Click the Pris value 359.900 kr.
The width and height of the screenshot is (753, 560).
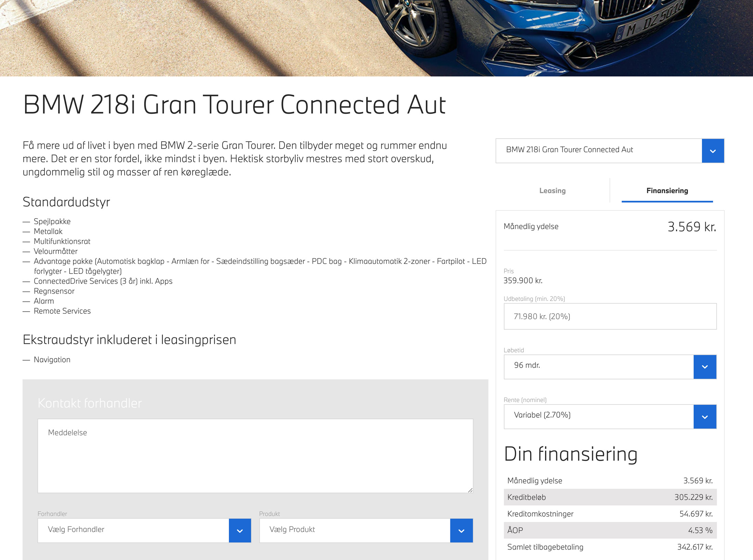coord(523,281)
